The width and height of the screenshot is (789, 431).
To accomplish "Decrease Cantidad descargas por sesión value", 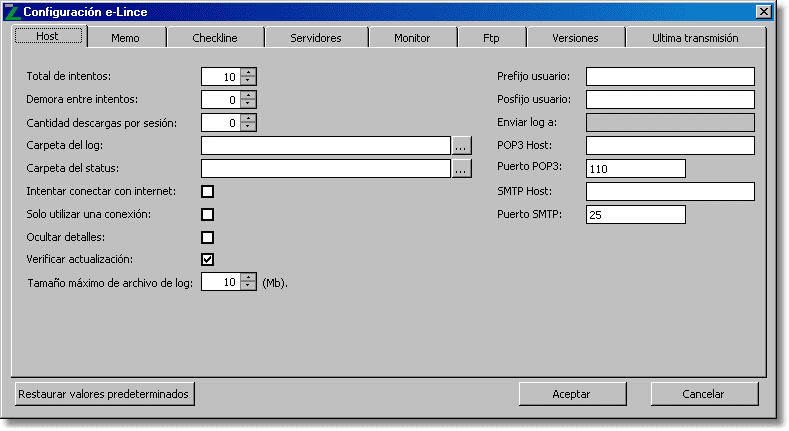I will (248, 127).
